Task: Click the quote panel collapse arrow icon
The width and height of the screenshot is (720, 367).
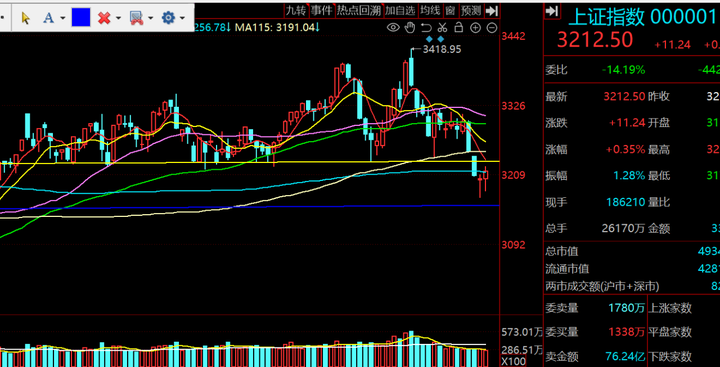Action: tap(552, 11)
